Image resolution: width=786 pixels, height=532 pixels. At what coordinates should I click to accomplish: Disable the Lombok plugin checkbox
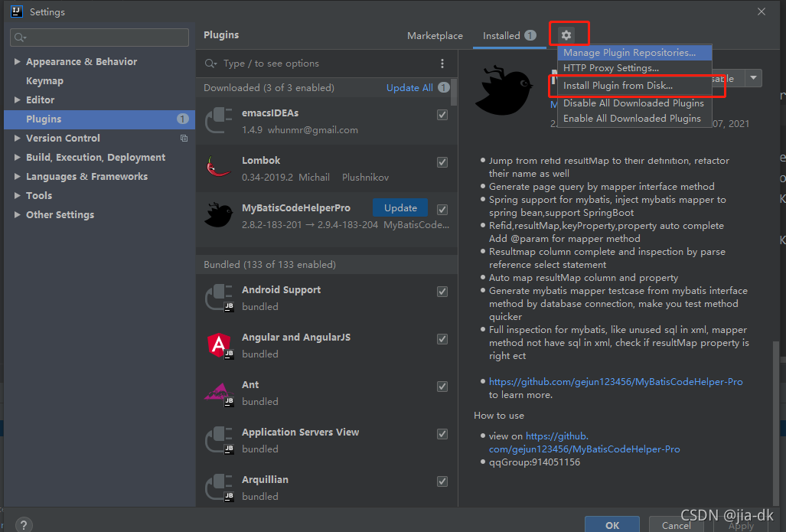tap(442, 162)
